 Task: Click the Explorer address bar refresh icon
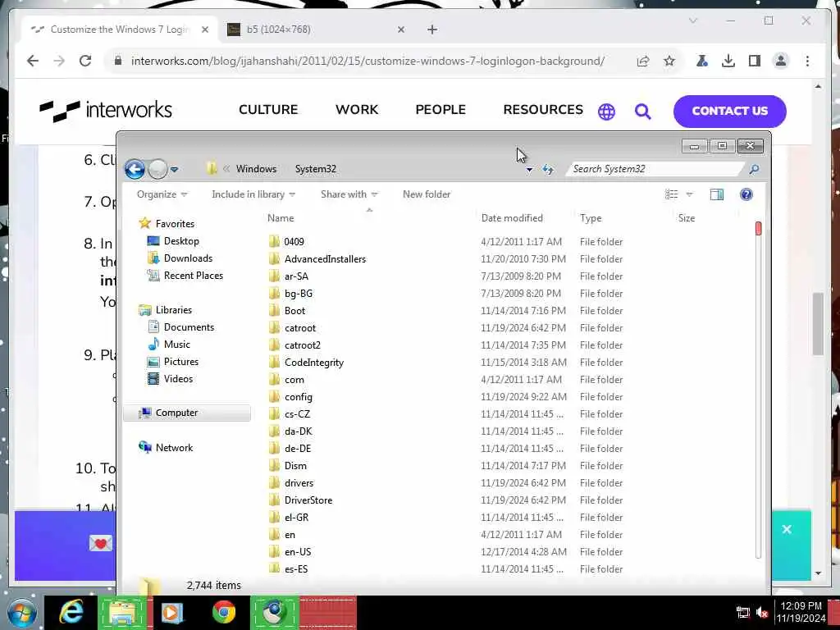pos(547,169)
